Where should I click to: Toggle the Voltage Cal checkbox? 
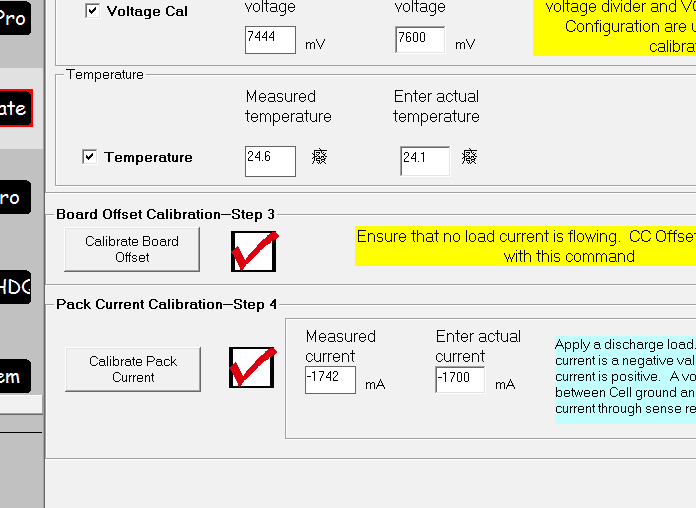(93, 11)
